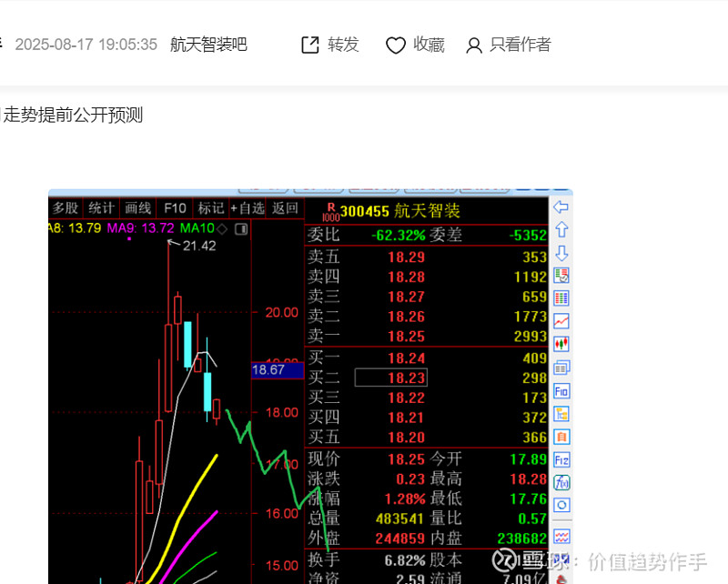Click the 量比 value 0.57

[532, 519]
